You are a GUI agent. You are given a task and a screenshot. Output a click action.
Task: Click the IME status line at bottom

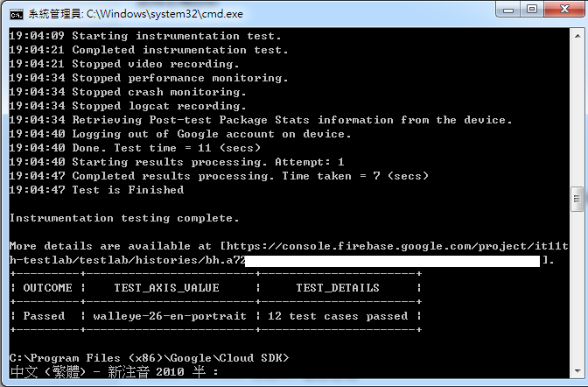pyautogui.click(x=115, y=372)
